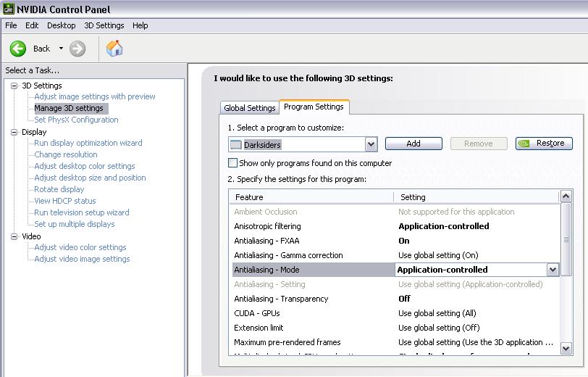Open Adjust desktop color settings
Viewport: 588px width, 377px height.
click(85, 166)
